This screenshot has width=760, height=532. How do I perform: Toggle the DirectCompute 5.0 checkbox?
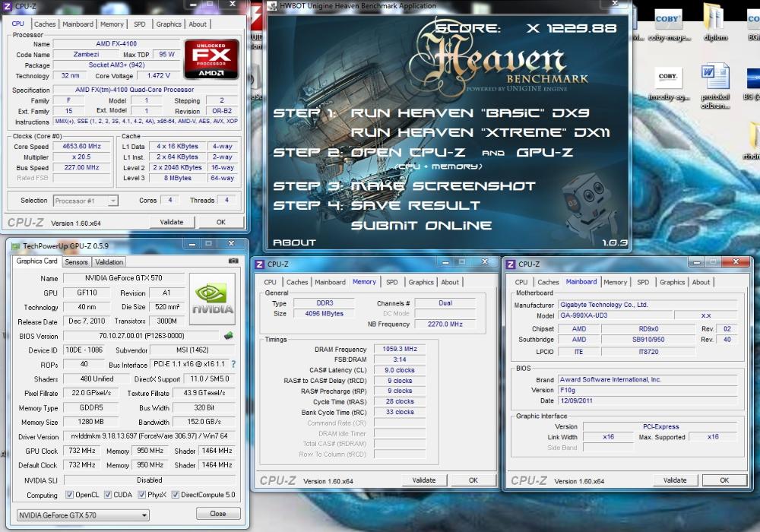coord(176,495)
